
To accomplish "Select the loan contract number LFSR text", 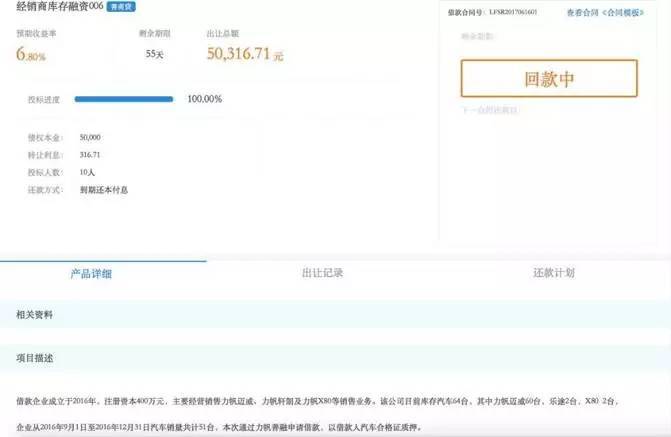I will click(x=513, y=12).
